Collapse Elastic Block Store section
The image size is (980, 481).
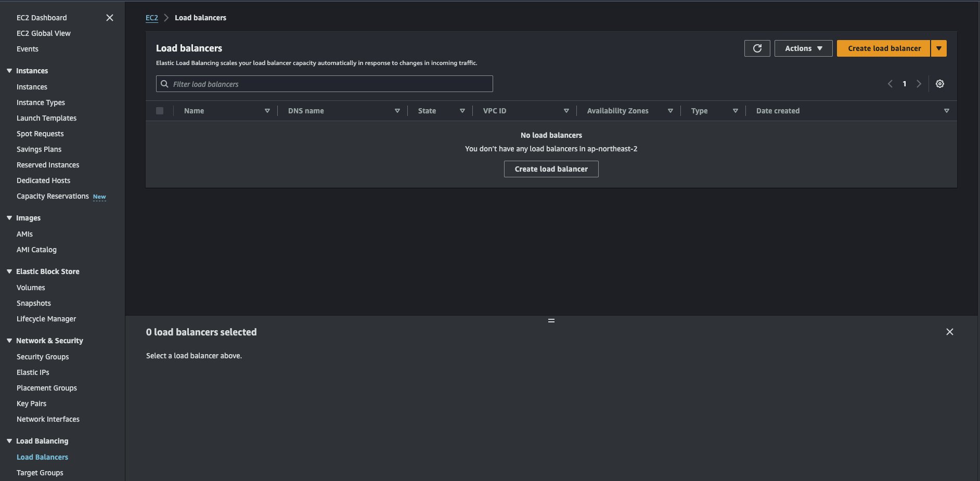(x=9, y=271)
